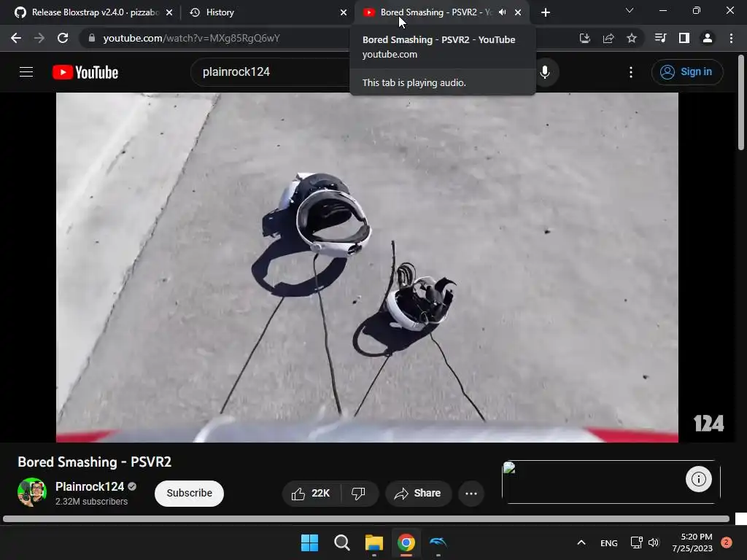
Task: Click the info icon on the ad panel
Action: point(698,479)
